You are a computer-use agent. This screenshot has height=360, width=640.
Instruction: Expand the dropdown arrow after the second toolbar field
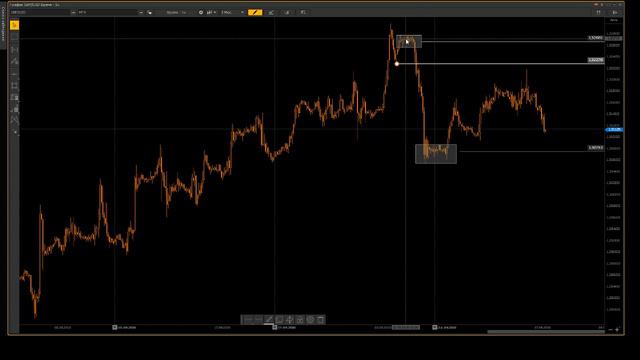tap(141, 12)
